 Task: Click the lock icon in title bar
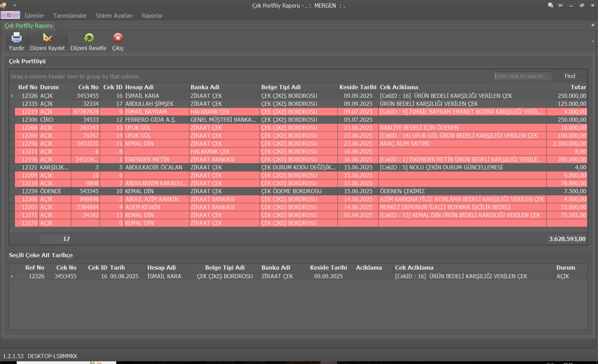click(x=550, y=5)
